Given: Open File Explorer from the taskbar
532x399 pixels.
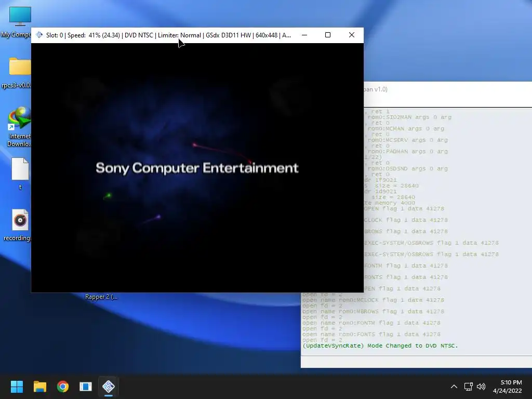Looking at the screenshot, I should [x=39, y=387].
